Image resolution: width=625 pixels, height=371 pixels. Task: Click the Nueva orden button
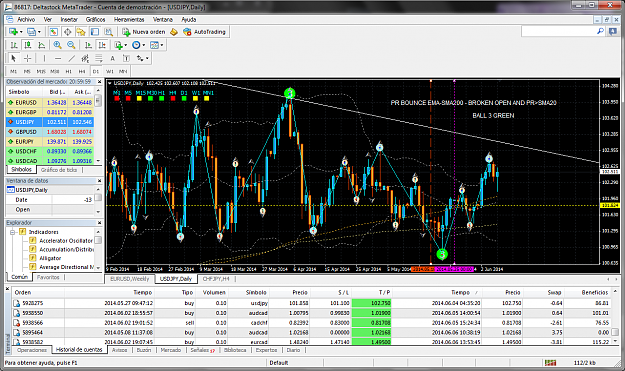(x=143, y=32)
